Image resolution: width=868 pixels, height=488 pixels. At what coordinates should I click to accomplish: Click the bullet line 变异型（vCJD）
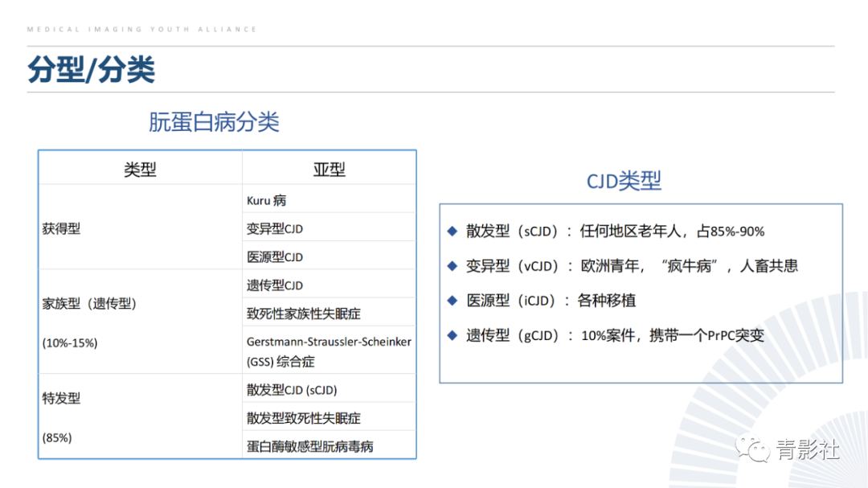pos(632,266)
